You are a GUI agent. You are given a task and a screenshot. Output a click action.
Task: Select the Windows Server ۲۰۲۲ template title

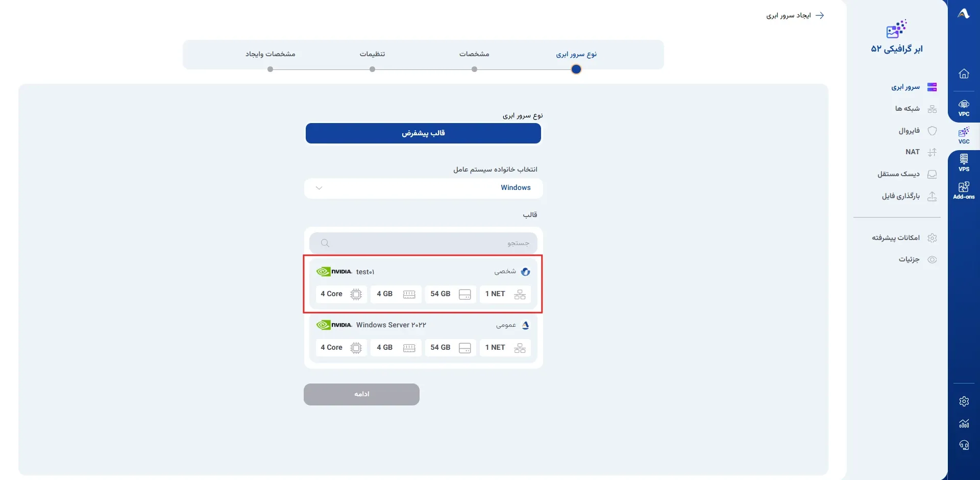[x=391, y=325]
